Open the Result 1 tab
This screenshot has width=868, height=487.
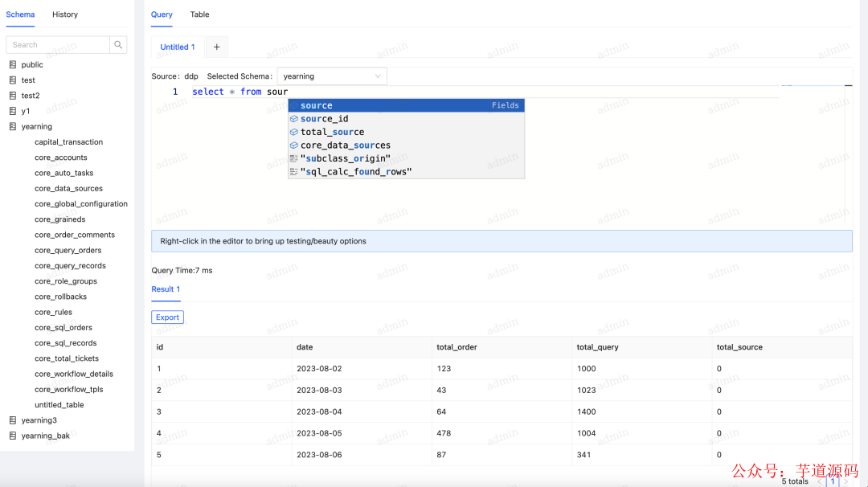click(x=166, y=289)
